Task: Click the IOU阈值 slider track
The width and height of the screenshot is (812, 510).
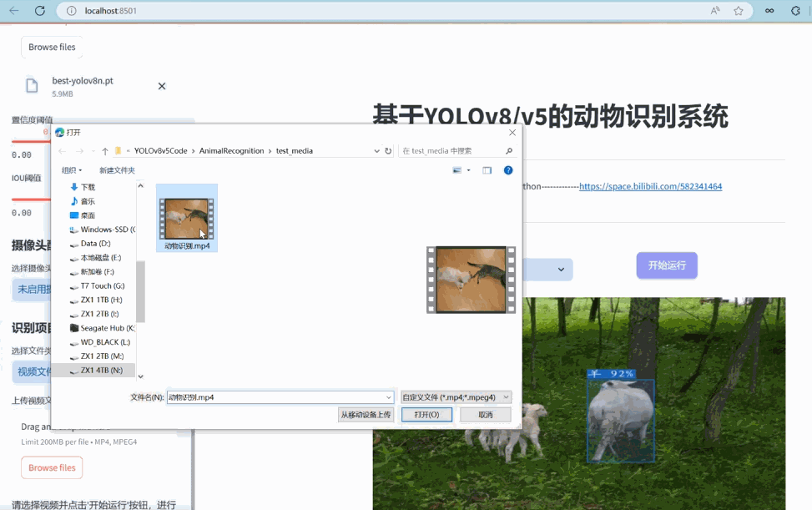Action: (31, 199)
